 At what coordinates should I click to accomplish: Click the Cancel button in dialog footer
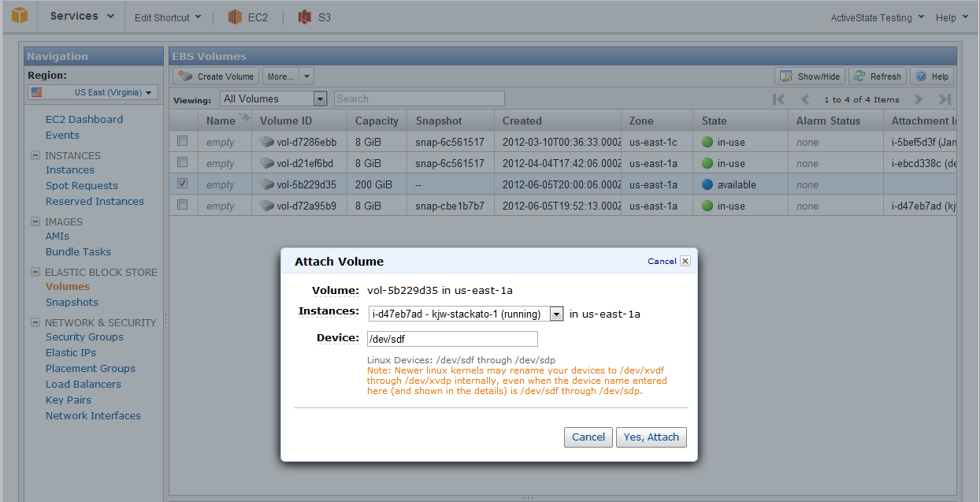pyautogui.click(x=588, y=437)
